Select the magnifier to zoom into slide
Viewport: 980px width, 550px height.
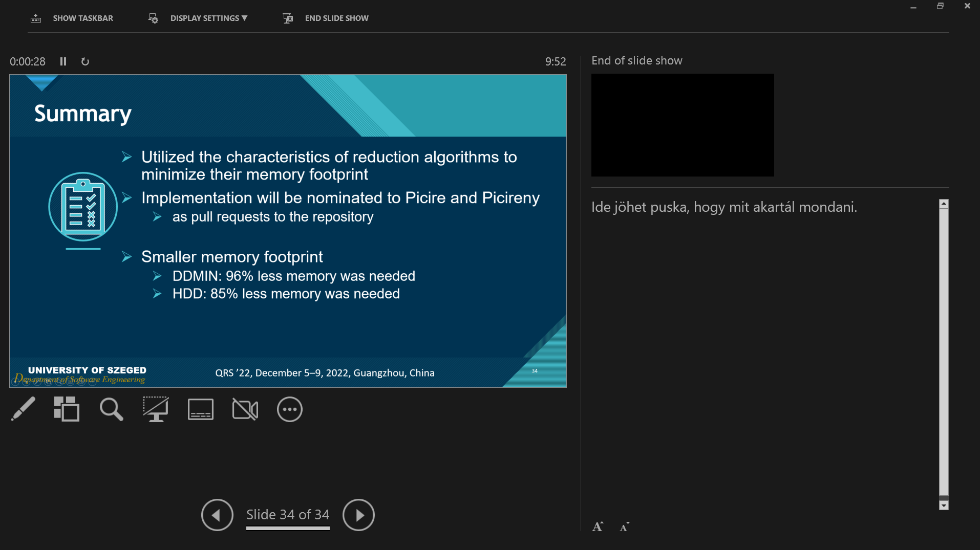tap(112, 409)
